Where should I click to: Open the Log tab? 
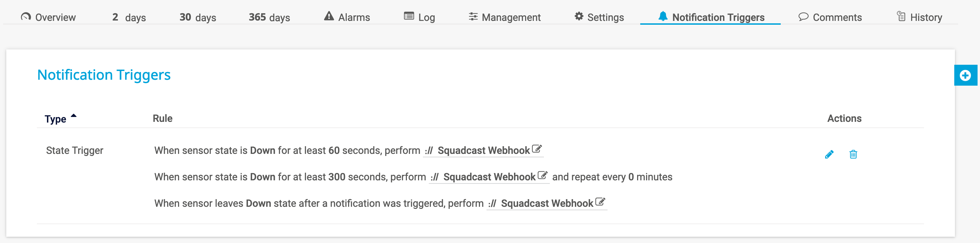tap(419, 17)
